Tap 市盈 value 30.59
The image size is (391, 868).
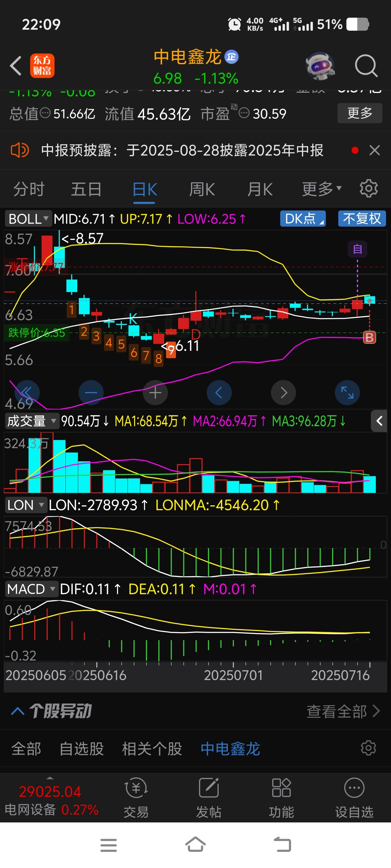click(x=270, y=114)
